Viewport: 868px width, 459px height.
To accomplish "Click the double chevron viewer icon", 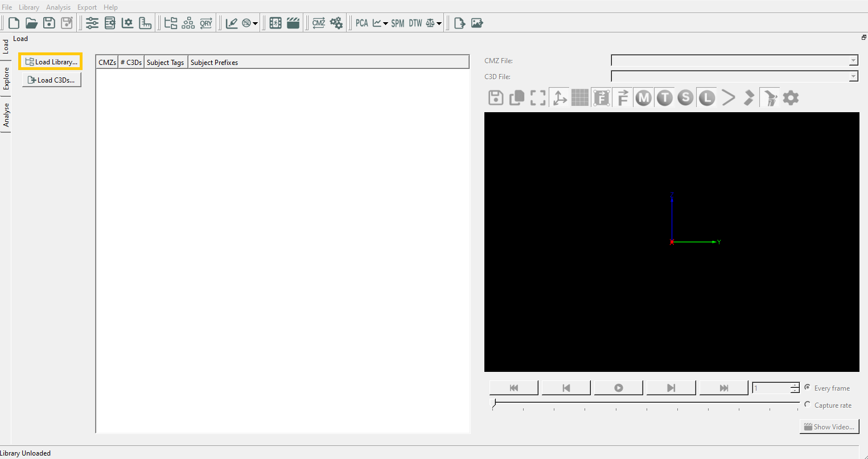I will point(749,98).
